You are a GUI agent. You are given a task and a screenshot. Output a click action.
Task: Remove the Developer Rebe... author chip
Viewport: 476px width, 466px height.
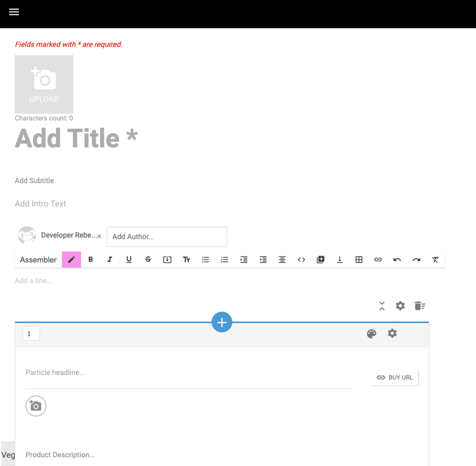99,237
